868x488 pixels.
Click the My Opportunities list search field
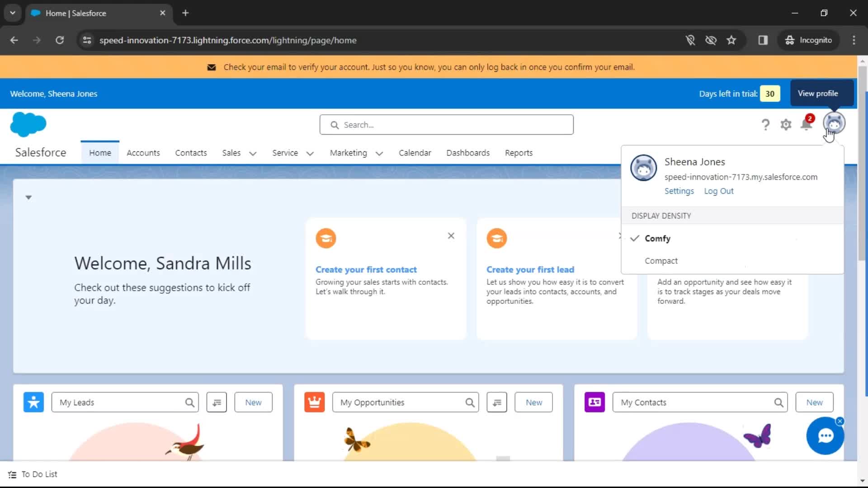click(406, 402)
